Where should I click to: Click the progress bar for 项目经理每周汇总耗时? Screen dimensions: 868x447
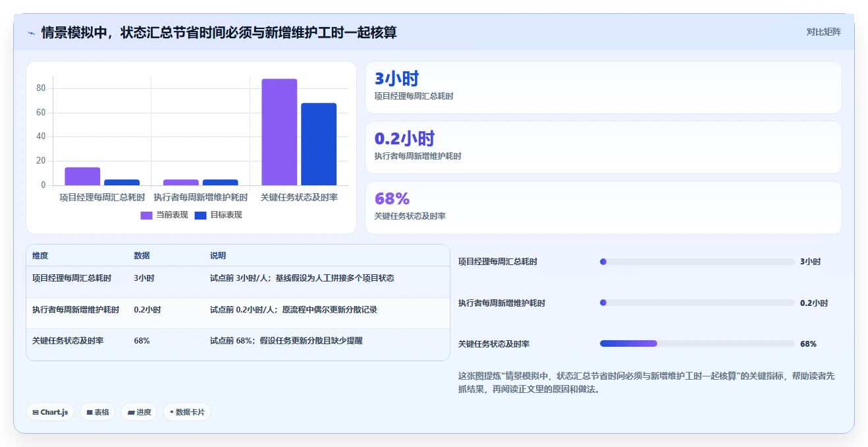[x=697, y=262]
